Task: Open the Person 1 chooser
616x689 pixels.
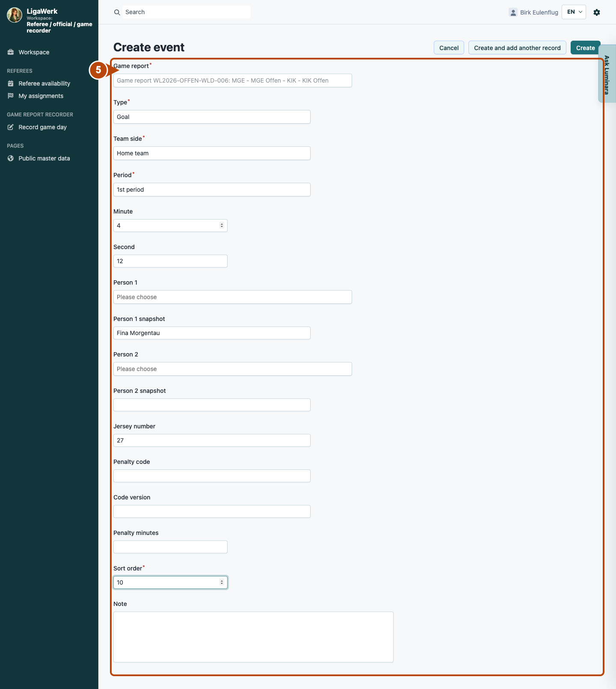Action: [233, 297]
